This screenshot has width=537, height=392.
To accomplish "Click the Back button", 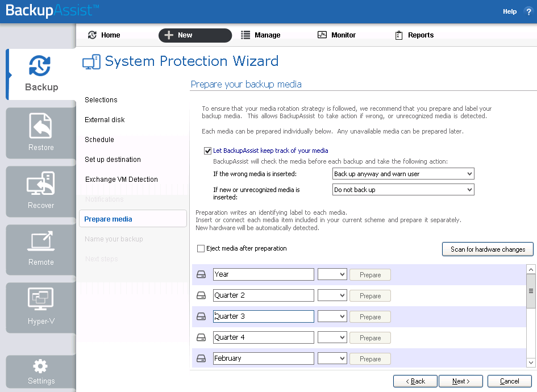I will [415, 381].
